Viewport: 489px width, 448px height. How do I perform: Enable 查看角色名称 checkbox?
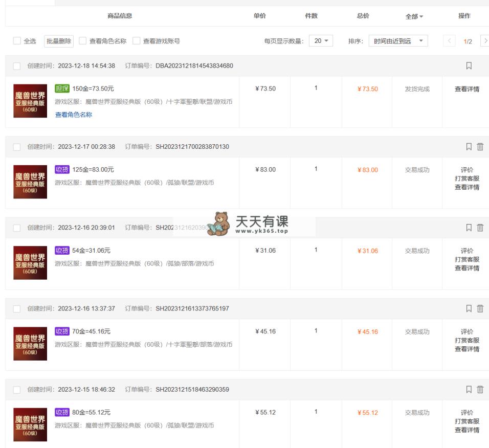tap(83, 41)
